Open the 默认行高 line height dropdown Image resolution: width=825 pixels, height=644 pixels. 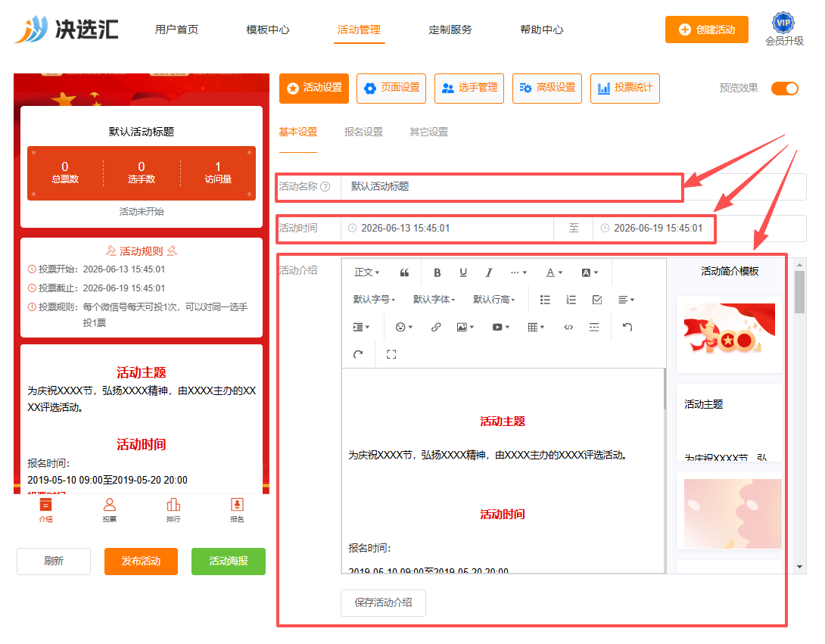click(494, 300)
